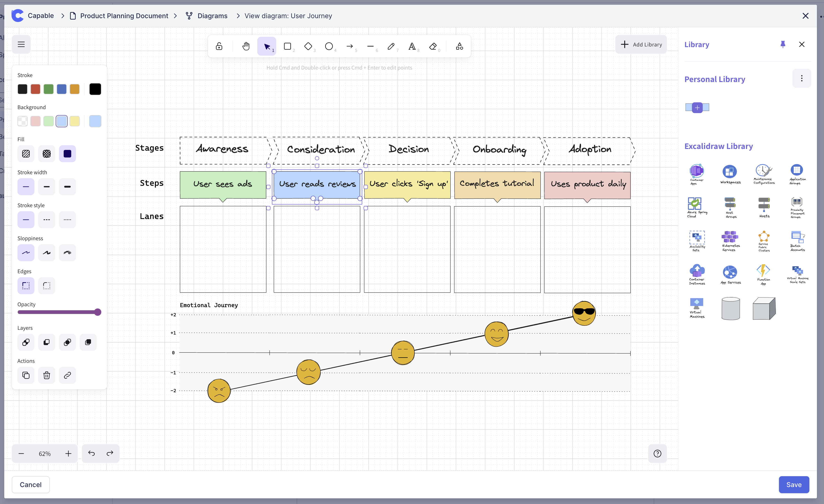Pin the library sidebar
The image size is (824, 504).
pyautogui.click(x=782, y=45)
